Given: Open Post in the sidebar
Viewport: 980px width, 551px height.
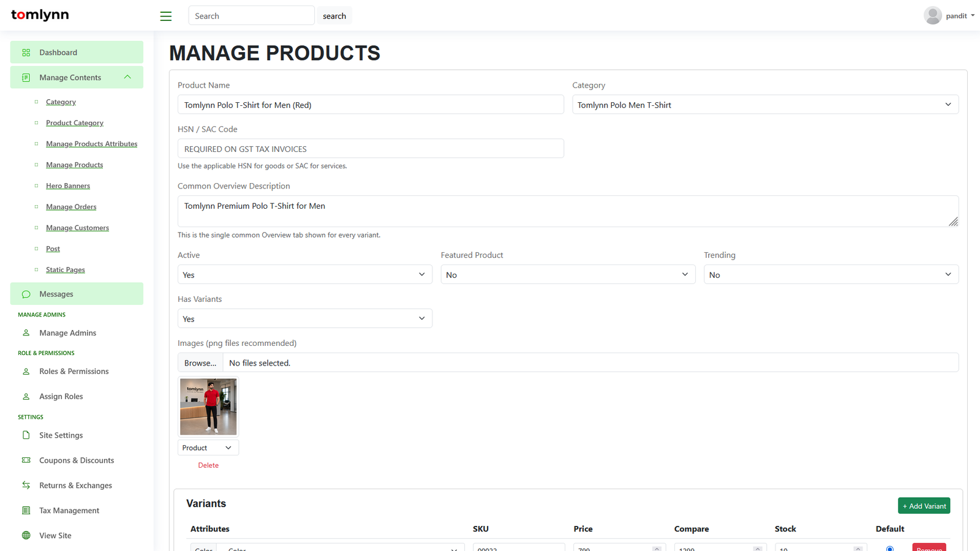Looking at the screenshot, I should coord(53,249).
